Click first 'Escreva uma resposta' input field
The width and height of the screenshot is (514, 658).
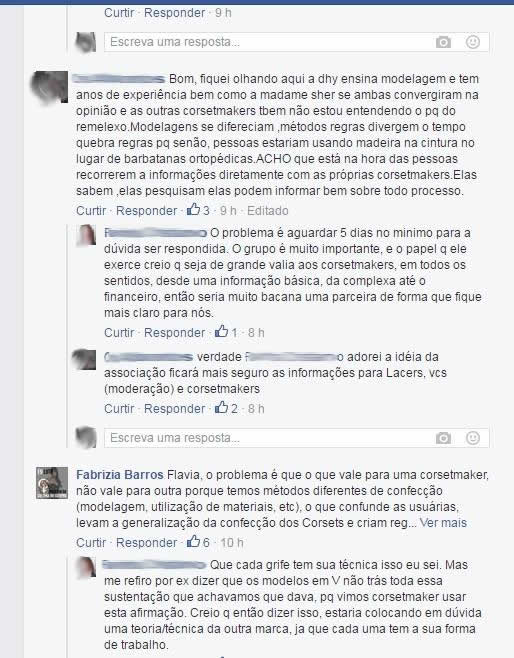pos(269,42)
